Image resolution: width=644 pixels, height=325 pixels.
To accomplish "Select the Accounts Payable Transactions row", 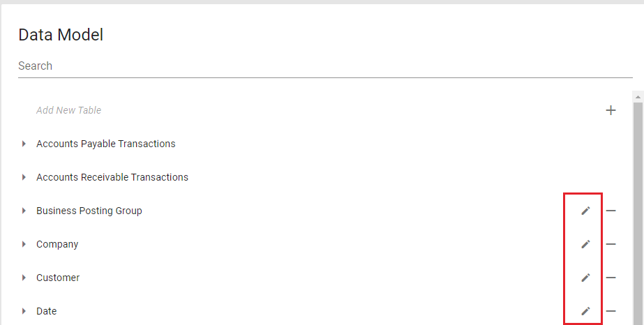I will click(x=106, y=144).
